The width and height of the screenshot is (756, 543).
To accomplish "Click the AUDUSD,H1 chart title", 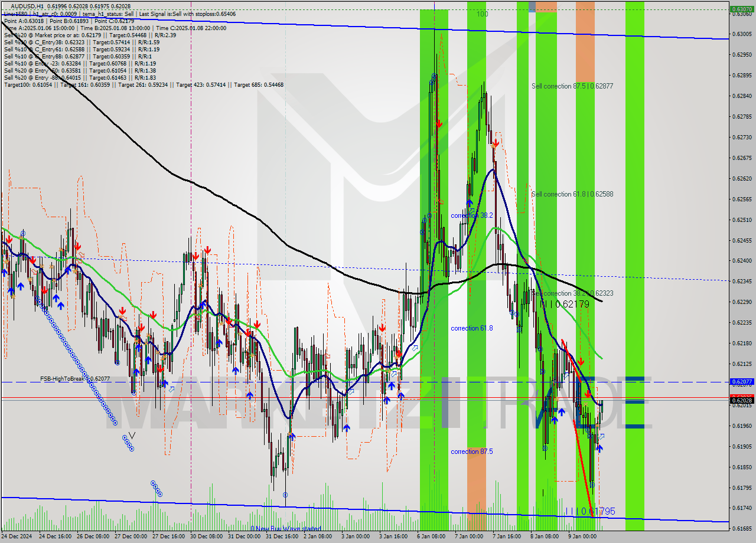I will point(27,6).
